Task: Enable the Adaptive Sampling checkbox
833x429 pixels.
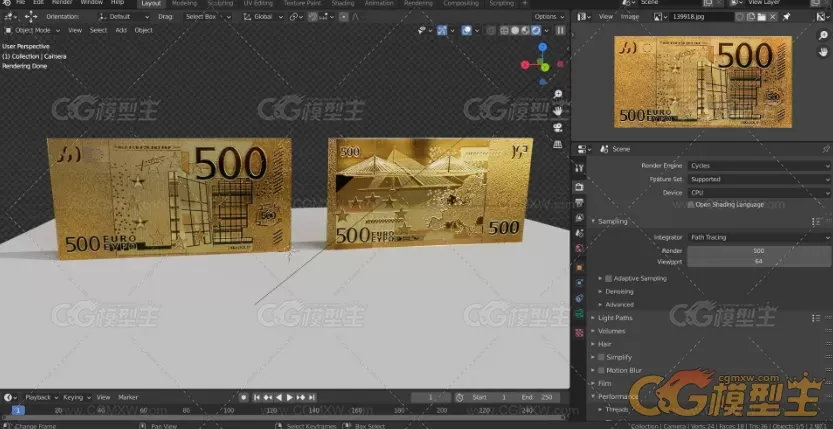Action: pos(608,278)
